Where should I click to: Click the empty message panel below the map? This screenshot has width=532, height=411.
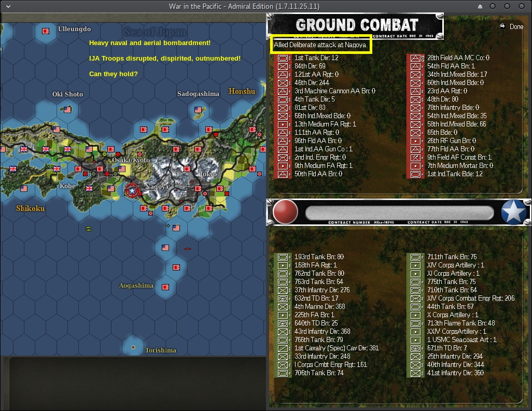point(137,383)
